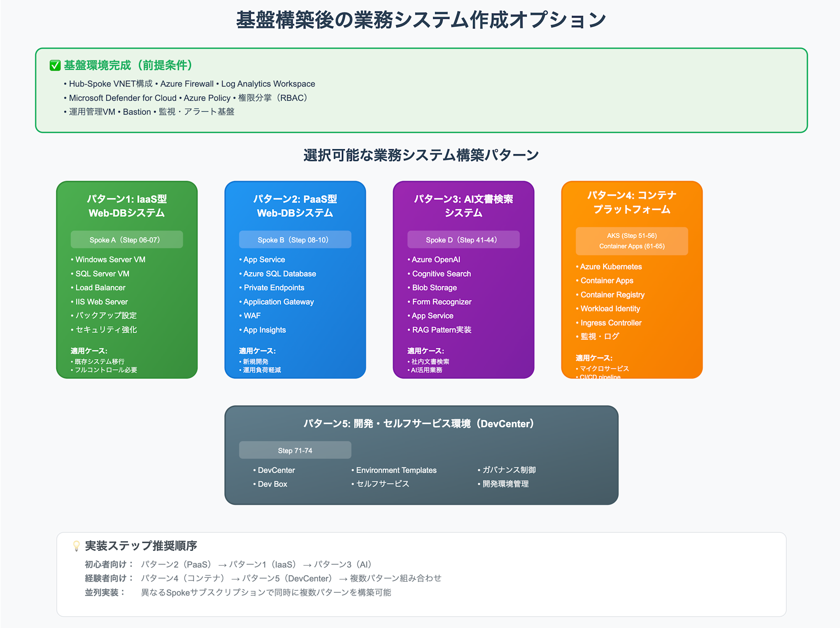Click the App Insights item
The width and height of the screenshot is (840, 628).
coord(262,330)
